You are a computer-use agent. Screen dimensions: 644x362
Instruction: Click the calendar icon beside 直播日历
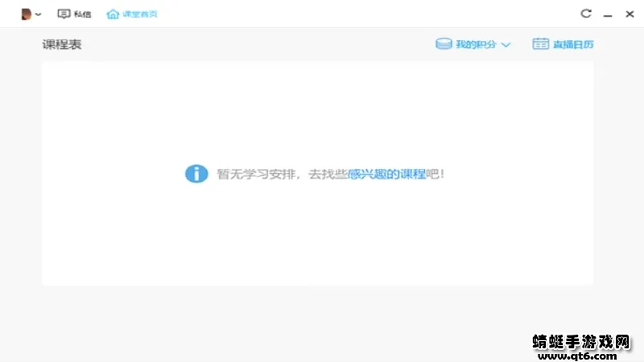tap(540, 43)
